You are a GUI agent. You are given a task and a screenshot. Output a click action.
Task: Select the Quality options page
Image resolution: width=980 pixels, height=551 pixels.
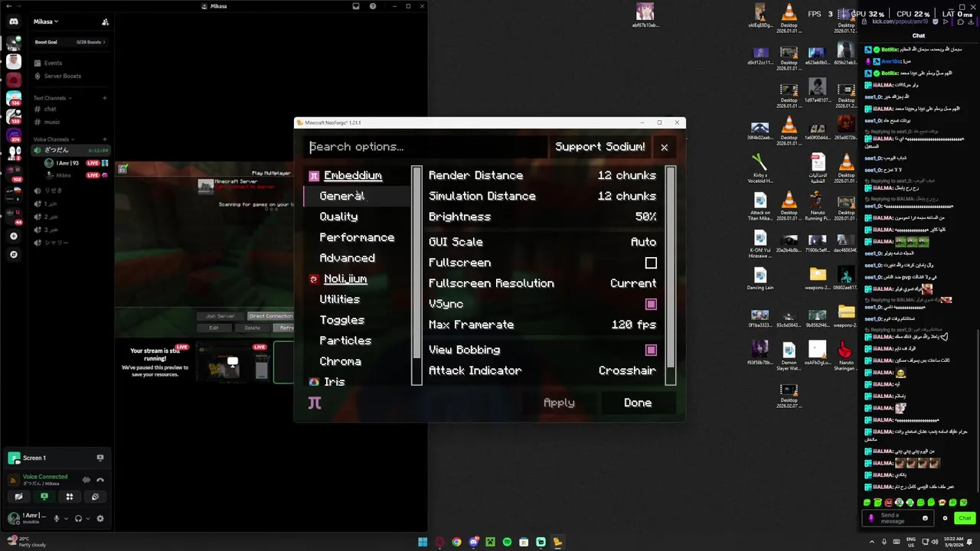tap(357, 217)
